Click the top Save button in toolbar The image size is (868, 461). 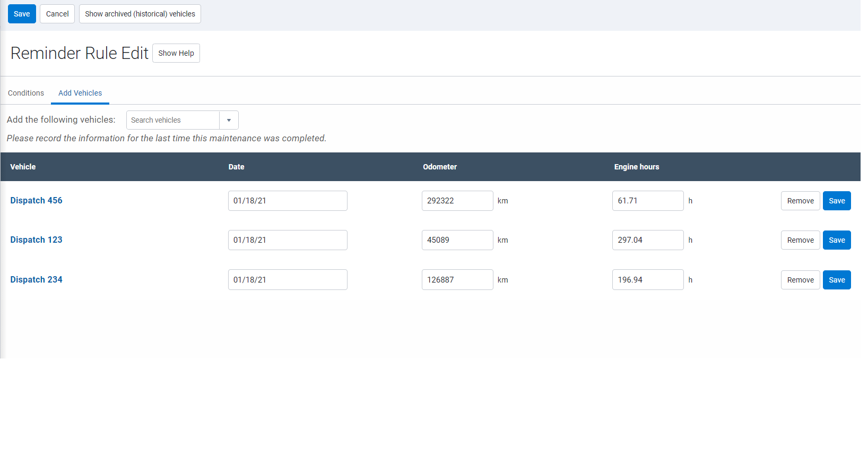(x=22, y=14)
